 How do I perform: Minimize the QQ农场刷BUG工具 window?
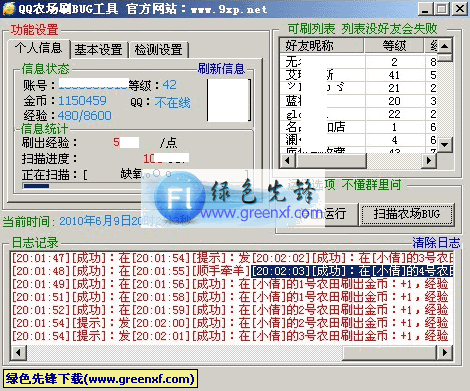point(425,9)
